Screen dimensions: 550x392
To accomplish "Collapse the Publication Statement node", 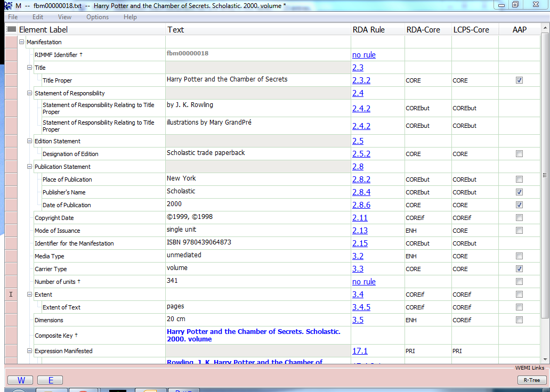I will [x=30, y=167].
